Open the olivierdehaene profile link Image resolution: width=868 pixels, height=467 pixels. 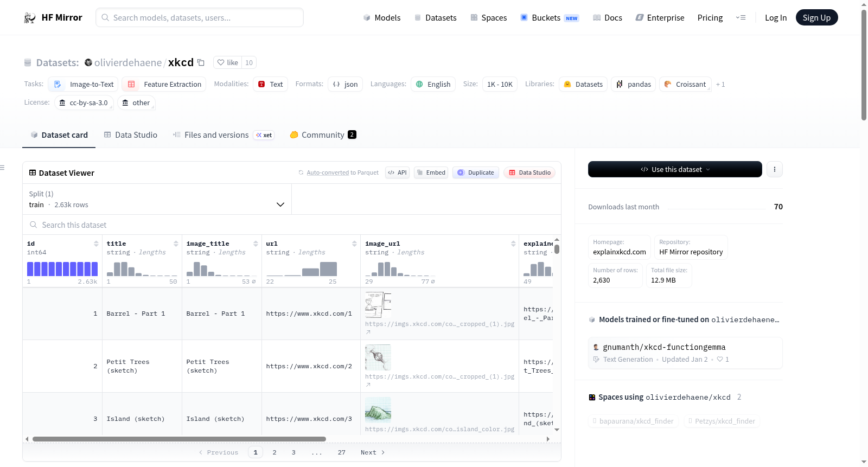pos(128,62)
